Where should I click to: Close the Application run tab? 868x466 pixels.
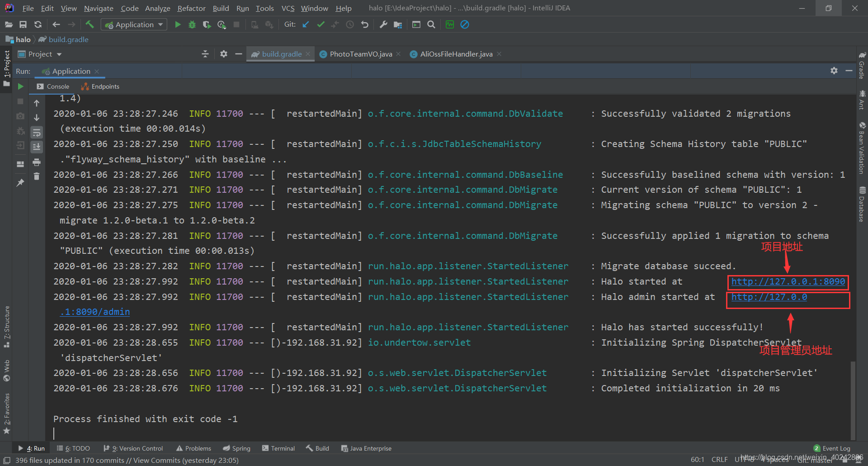[x=97, y=71]
